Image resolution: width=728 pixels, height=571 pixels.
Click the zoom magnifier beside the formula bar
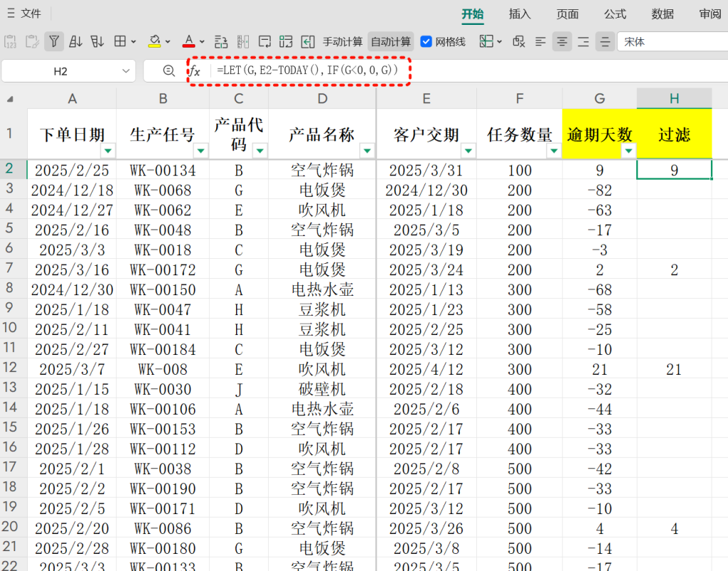click(168, 71)
